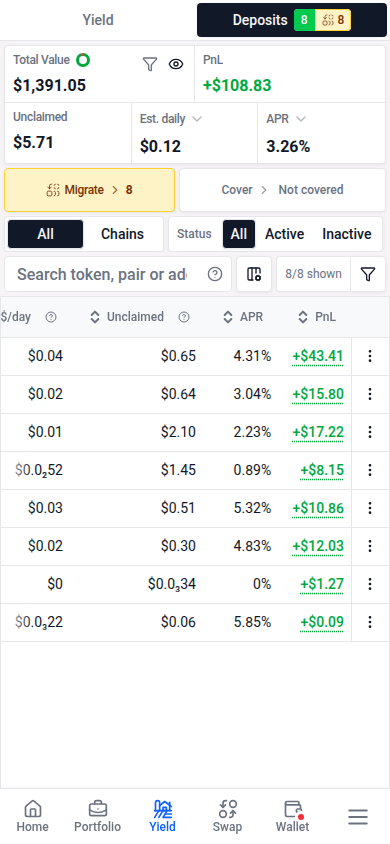The height and width of the screenshot is (844, 390).
Task: Open row menu for +$0.09 deposit
Action: (370, 622)
